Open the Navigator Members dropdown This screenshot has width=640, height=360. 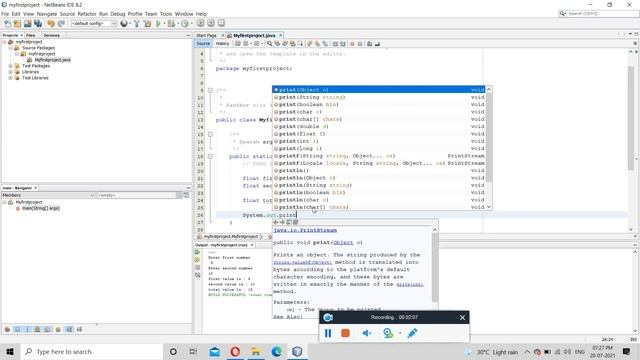48,196
